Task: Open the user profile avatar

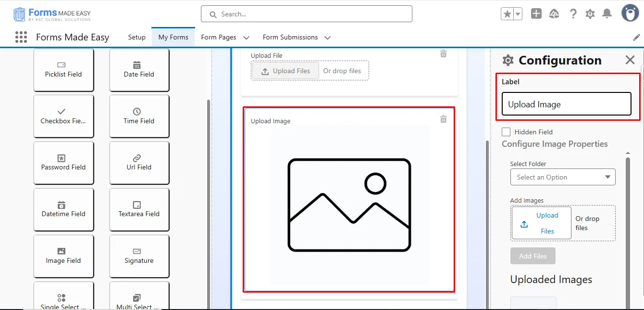Action: [630, 13]
